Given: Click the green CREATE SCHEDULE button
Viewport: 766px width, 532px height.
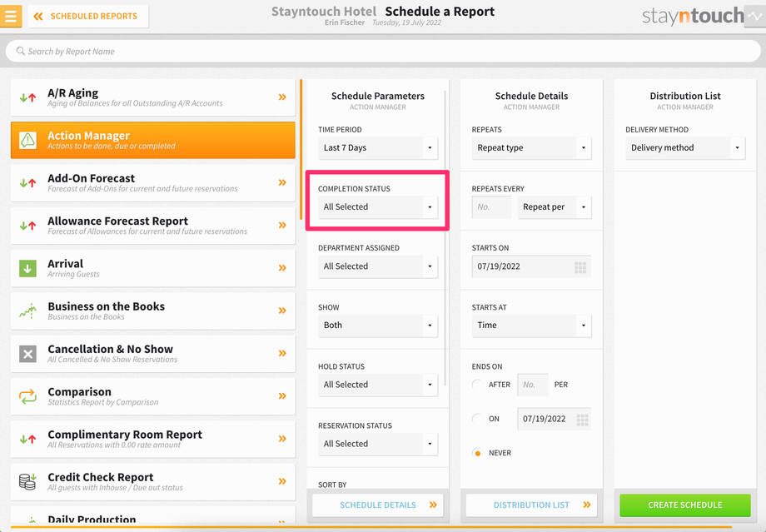Looking at the screenshot, I should [685, 505].
